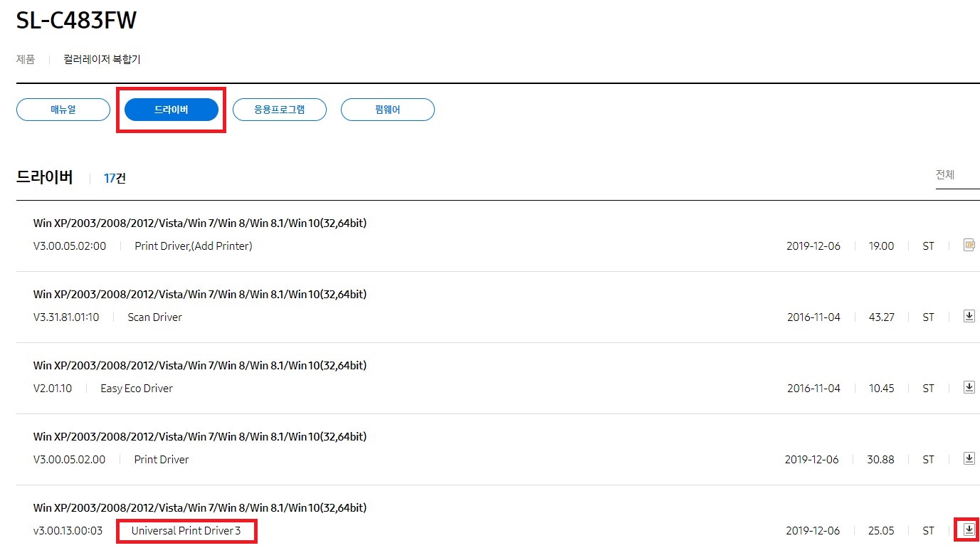Click Print Driver,(Add Printer) text

coord(194,246)
